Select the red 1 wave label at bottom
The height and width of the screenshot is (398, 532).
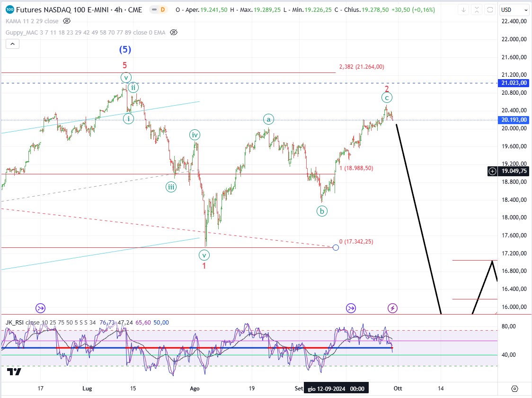tap(204, 266)
